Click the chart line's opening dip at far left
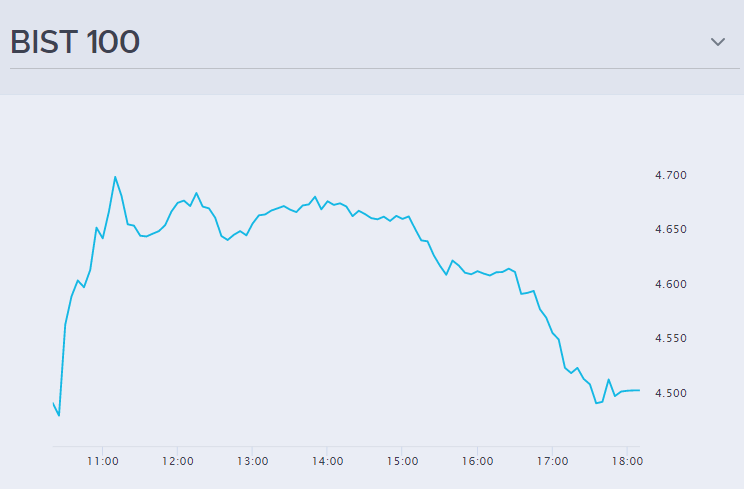The width and height of the screenshot is (744, 489). coord(59,415)
